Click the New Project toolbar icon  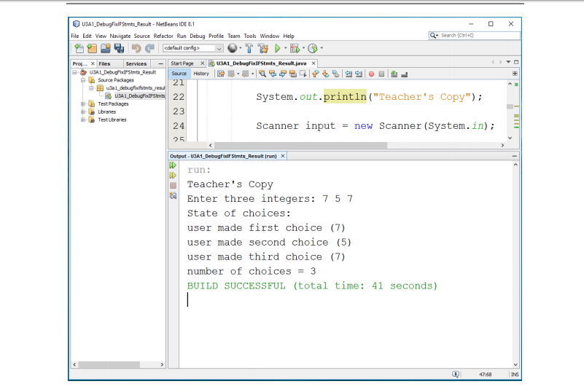click(92, 48)
